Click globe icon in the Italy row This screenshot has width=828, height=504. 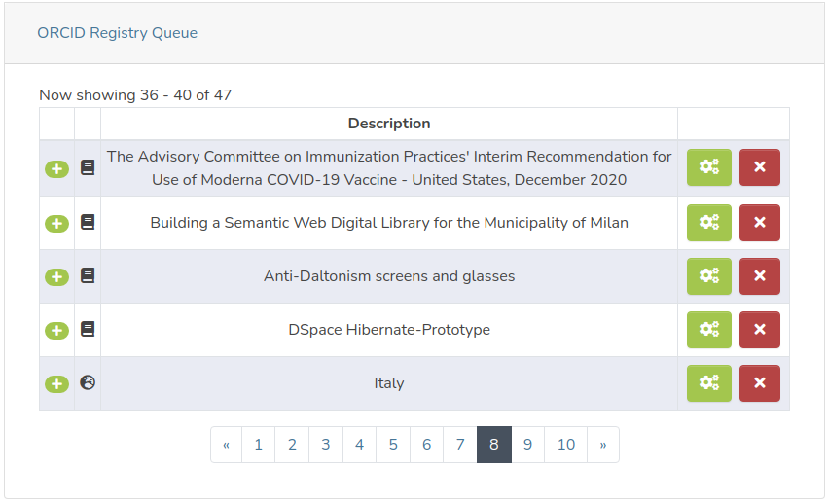coord(88,382)
